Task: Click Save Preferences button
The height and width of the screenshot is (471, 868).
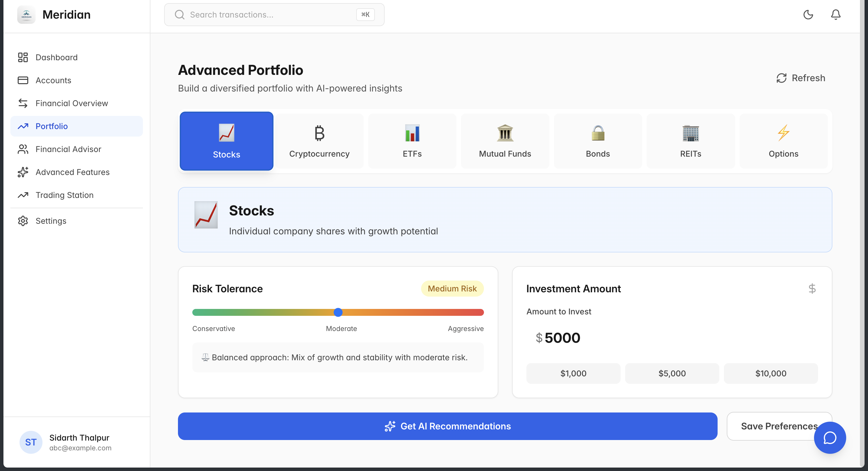Action: click(772, 426)
